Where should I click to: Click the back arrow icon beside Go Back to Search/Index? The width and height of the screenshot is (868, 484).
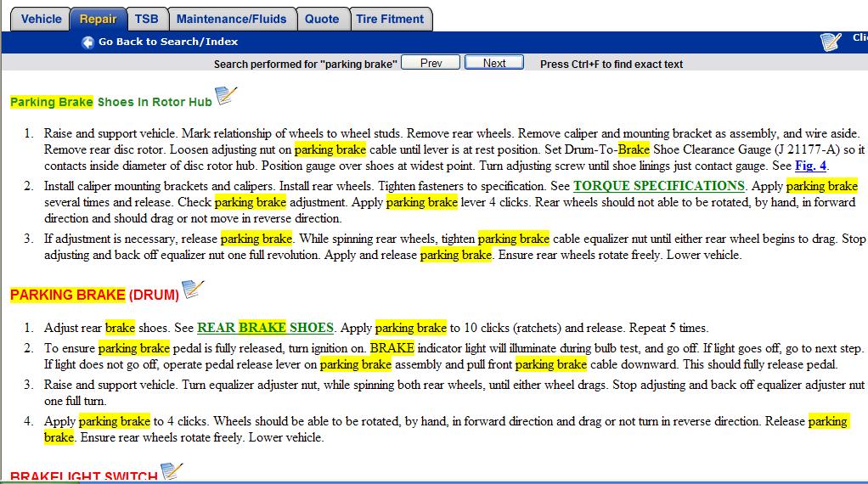pyautogui.click(x=87, y=42)
